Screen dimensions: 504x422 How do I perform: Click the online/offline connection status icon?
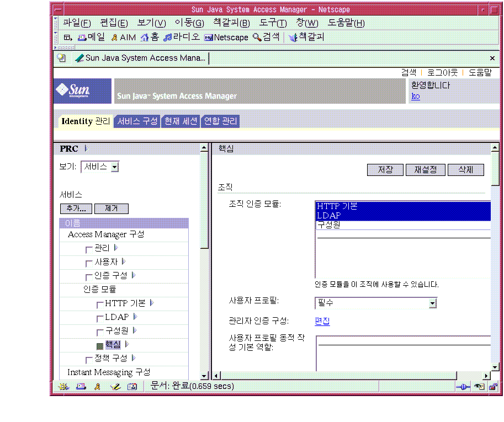coord(463,387)
